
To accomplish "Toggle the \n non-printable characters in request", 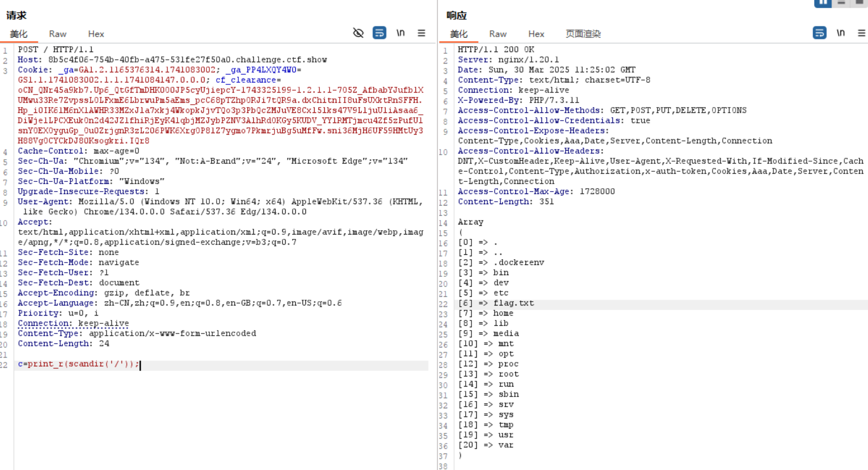I will point(400,33).
